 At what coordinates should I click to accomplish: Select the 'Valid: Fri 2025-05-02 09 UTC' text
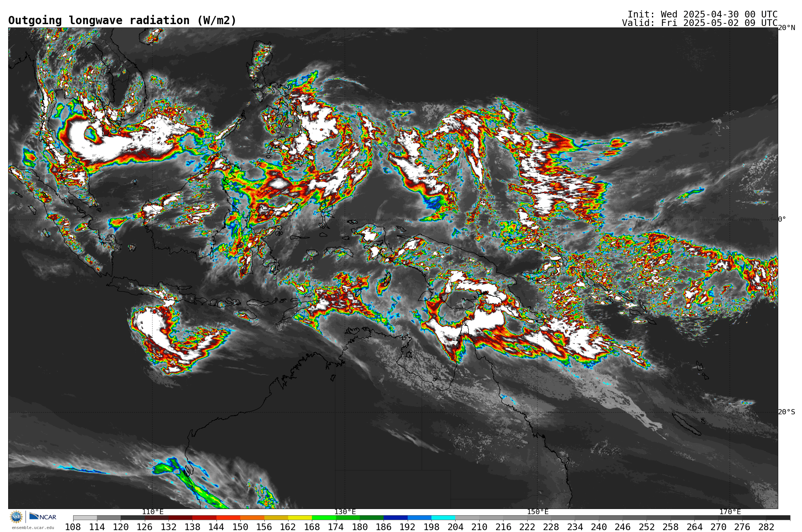(700, 23)
